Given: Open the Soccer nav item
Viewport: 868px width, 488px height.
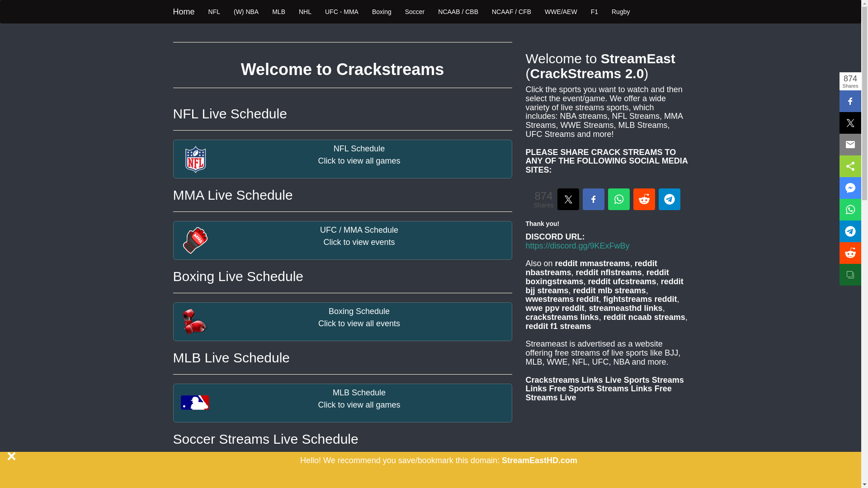Looking at the screenshot, I should [x=415, y=12].
